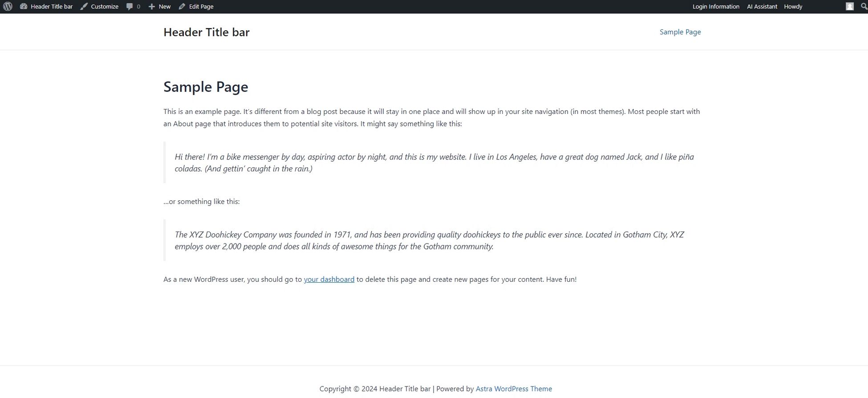The width and height of the screenshot is (868, 398).
Task: Click the WordPress logo icon
Action: coord(8,6)
